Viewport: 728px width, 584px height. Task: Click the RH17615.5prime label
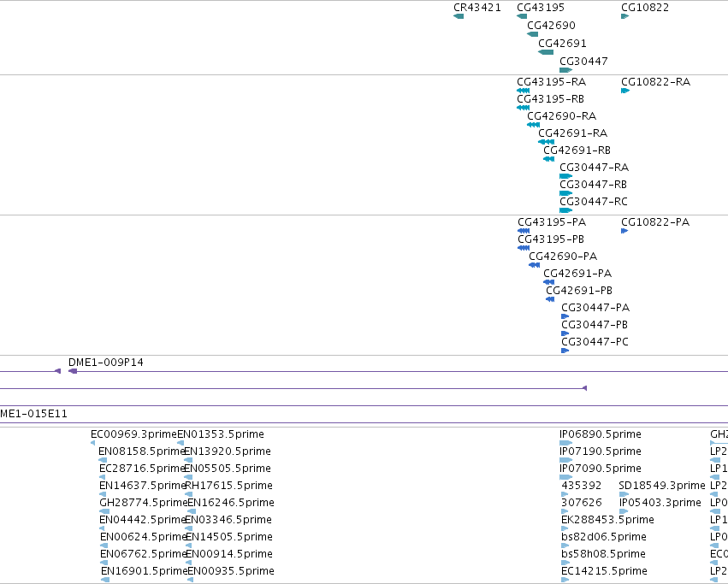(229, 486)
